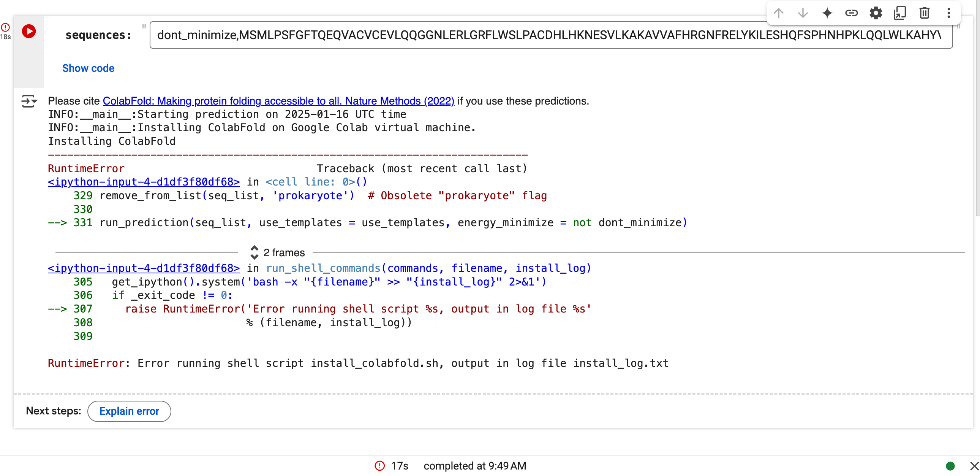Mirror cell in tab icon
Viewport: 980px width, 476px height.
tap(900, 13)
